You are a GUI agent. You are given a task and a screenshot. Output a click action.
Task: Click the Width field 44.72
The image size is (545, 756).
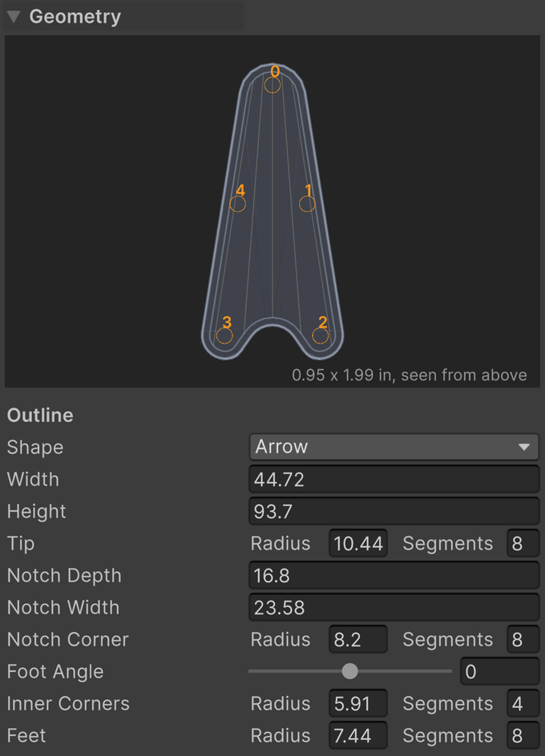pyautogui.click(x=394, y=479)
